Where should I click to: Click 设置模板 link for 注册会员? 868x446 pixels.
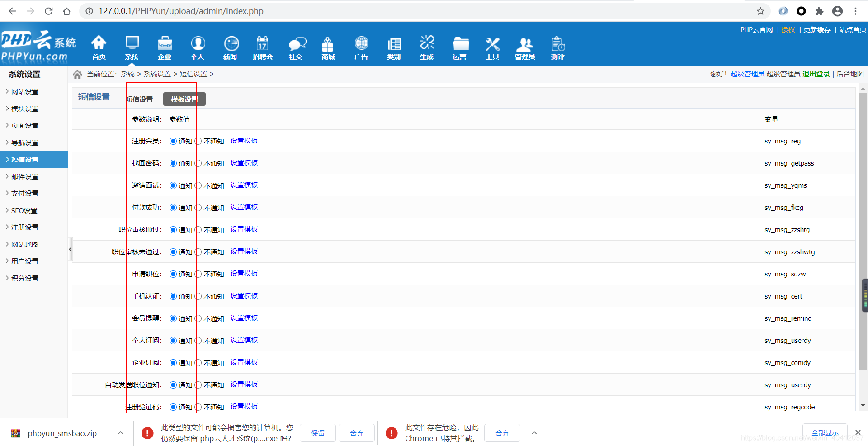click(244, 141)
